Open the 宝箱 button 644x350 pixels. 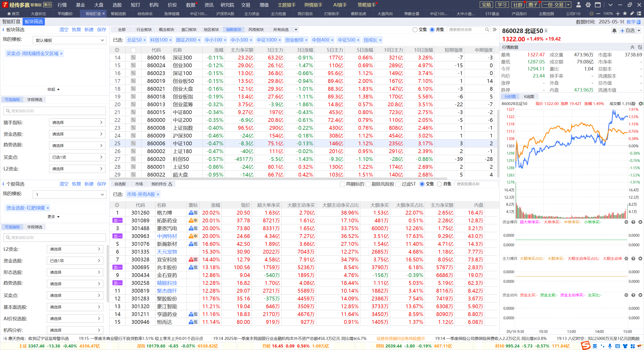tap(486, 5)
